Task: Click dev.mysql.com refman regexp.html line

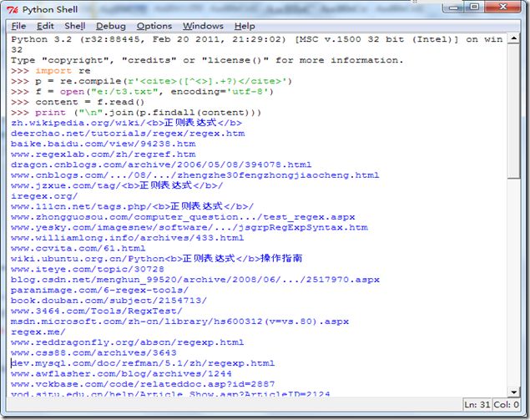Action: (x=143, y=364)
